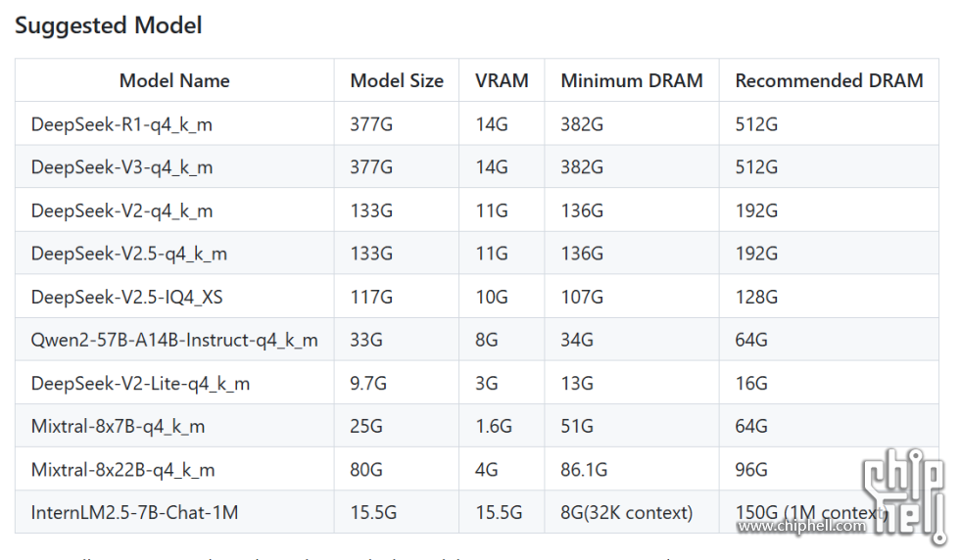Select the DeepSeek-V3-q4_k_m row name

click(121, 167)
